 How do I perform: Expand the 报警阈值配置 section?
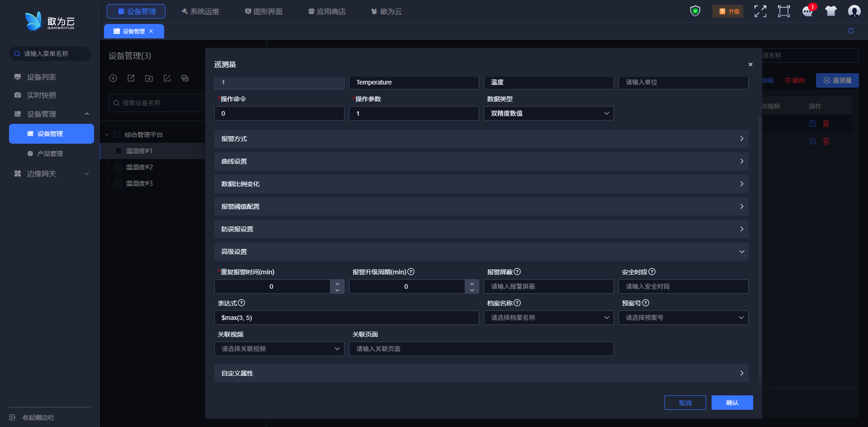point(481,206)
